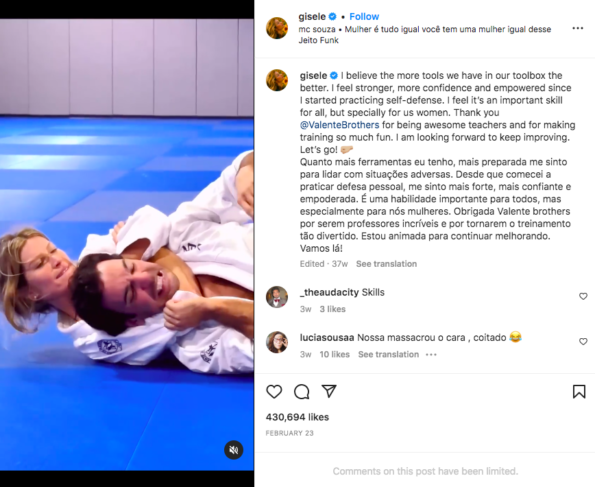The image size is (595, 487).
Task: Save post with the bookmark icon
Action: (579, 391)
